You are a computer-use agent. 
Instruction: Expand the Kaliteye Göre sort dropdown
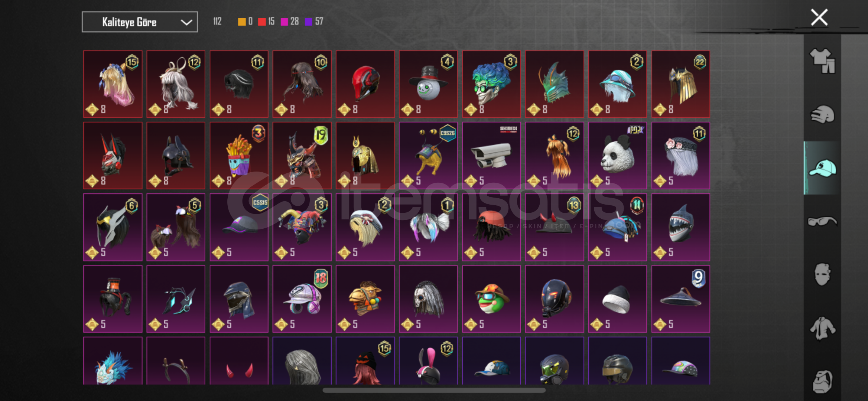tap(140, 22)
